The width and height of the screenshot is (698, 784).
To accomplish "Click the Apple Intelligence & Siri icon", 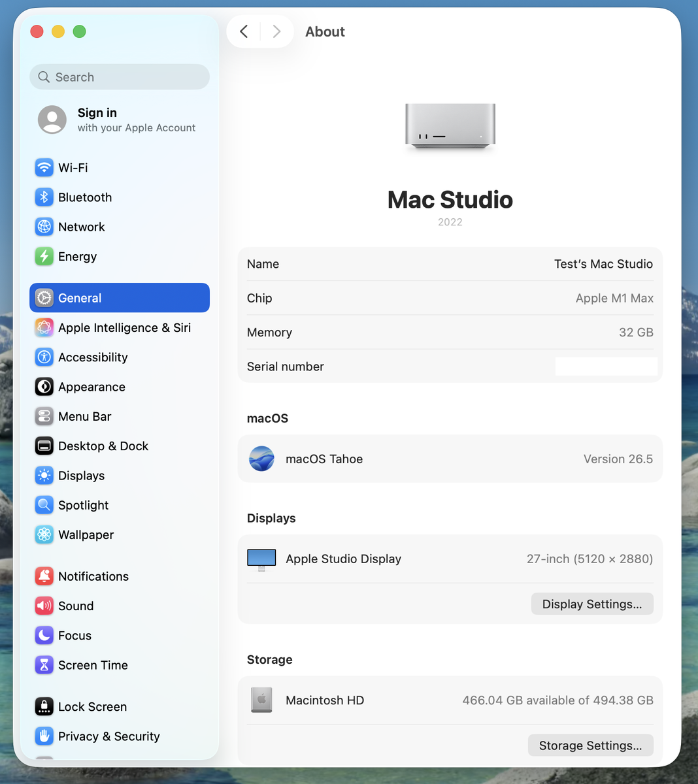I will 44,328.
